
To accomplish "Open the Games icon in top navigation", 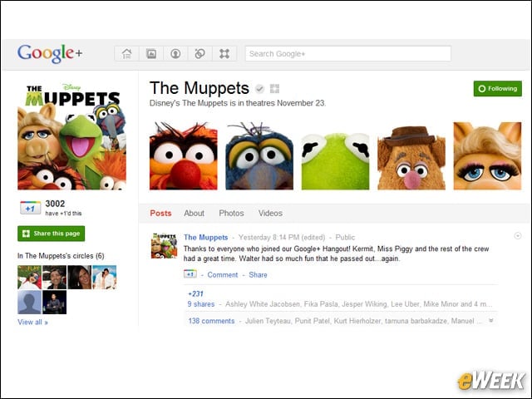I will [224, 53].
